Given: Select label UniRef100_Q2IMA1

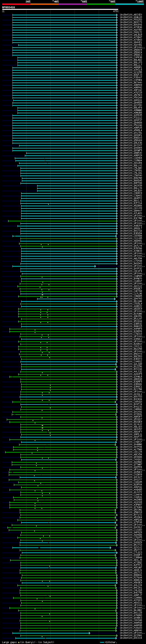Looking at the screenshot, I should (x=131, y=636).
